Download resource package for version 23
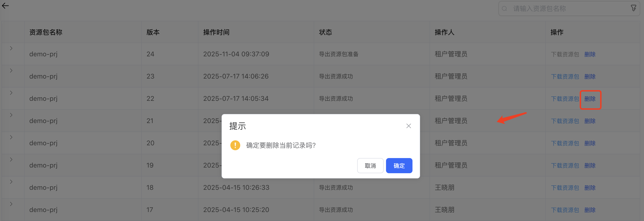This screenshot has width=644, height=221. tap(565, 77)
